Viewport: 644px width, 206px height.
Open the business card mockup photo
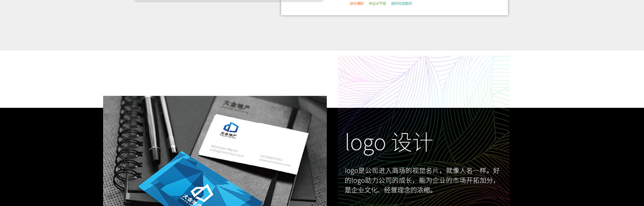pyautogui.click(x=215, y=151)
